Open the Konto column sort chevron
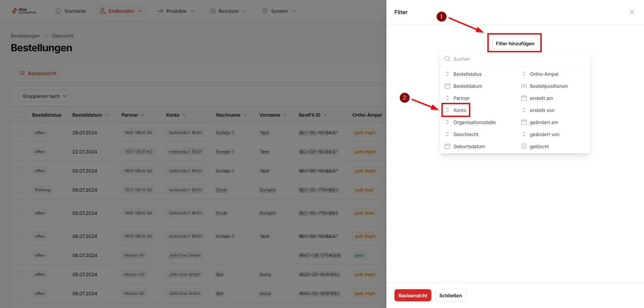Image resolution: width=644 pixels, height=308 pixels. point(184,115)
